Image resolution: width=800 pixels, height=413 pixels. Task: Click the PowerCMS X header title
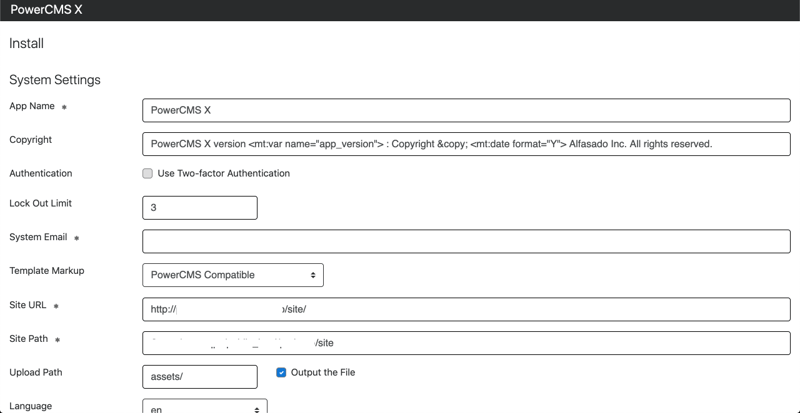click(x=46, y=10)
